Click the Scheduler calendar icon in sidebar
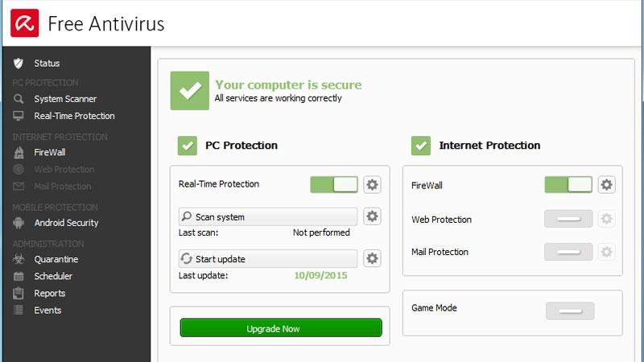 19,277
